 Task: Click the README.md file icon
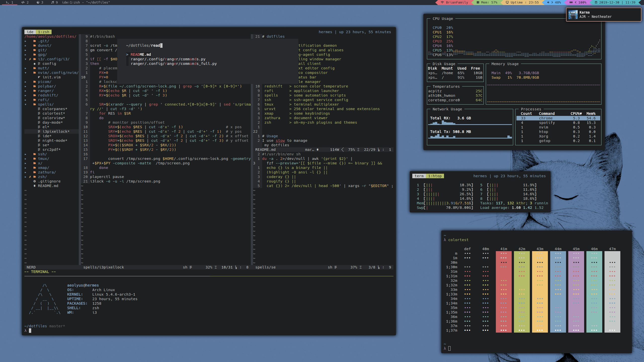tap(35, 186)
